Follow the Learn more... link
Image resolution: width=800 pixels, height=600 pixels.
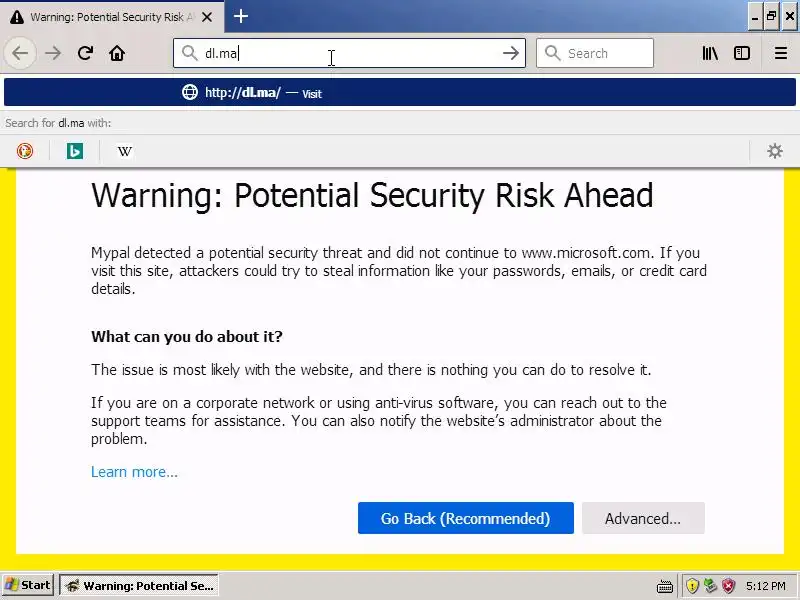tap(134, 472)
